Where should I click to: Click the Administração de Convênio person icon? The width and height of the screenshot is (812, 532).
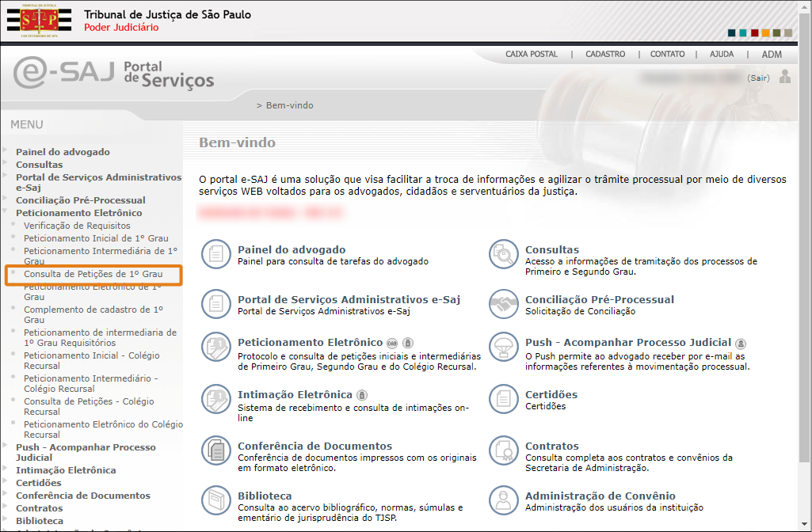point(503,500)
